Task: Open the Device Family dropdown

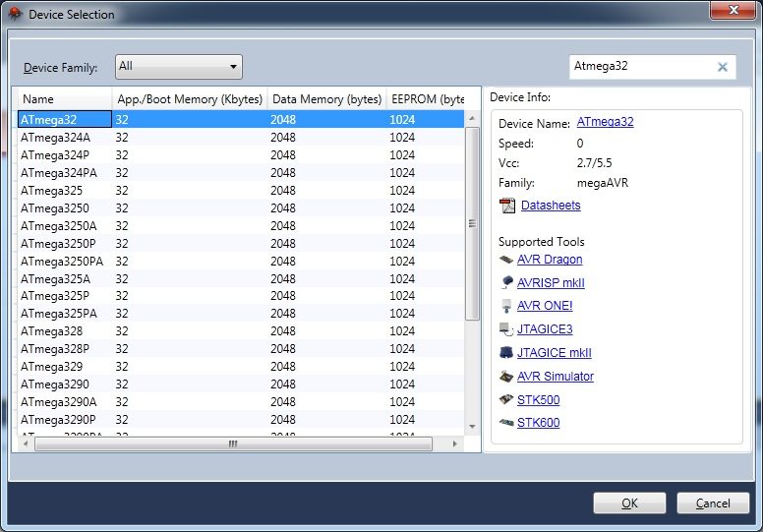Action: tap(179, 67)
